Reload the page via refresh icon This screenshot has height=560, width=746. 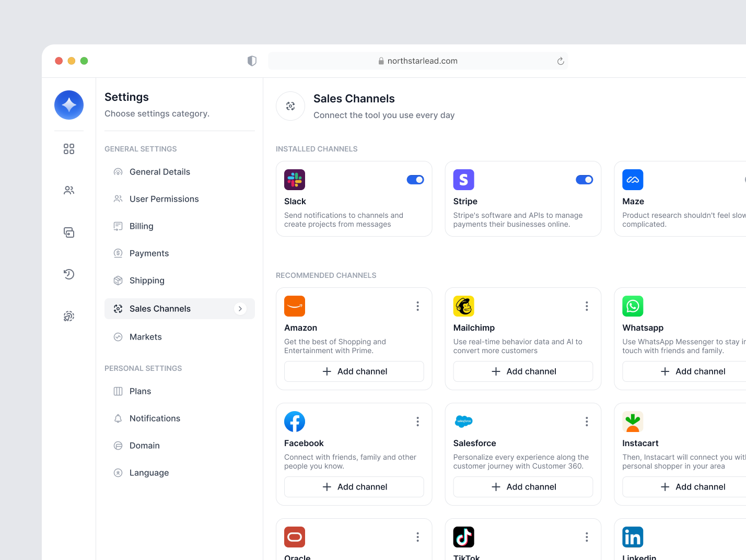[561, 61]
